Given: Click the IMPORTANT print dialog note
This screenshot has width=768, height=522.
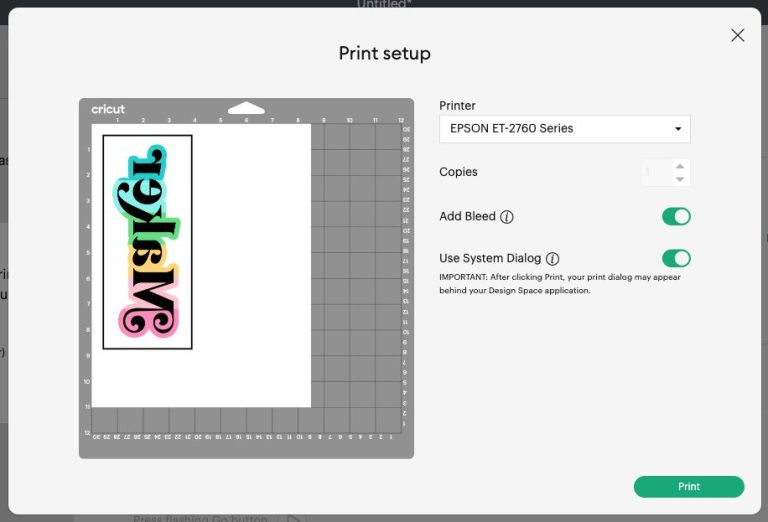Looking at the screenshot, I should click(560, 284).
